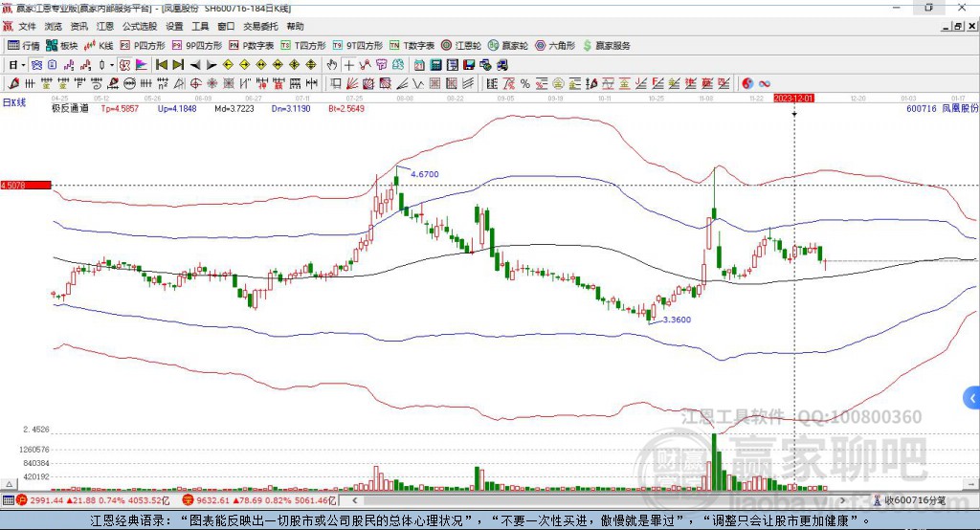Open the 9P四方形 tool

click(197, 46)
